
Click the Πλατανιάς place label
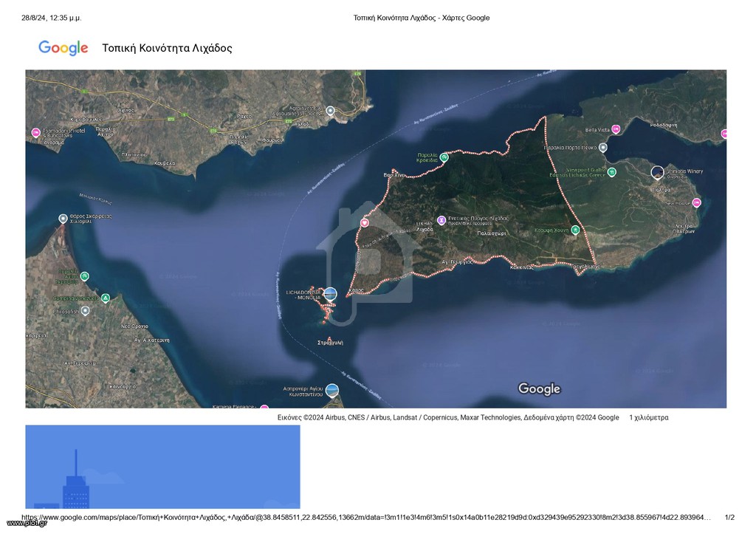tap(134, 155)
